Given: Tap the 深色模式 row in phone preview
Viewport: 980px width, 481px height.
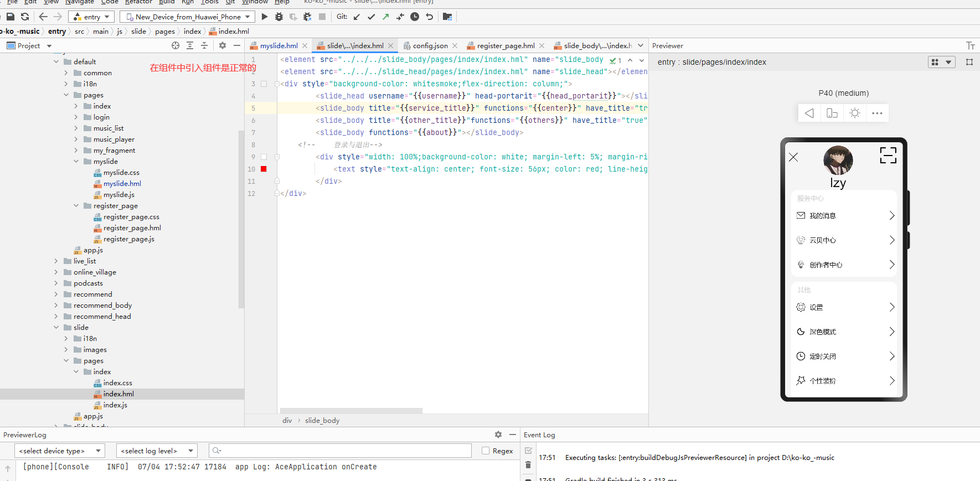Looking at the screenshot, I should (x=844, y=332).
